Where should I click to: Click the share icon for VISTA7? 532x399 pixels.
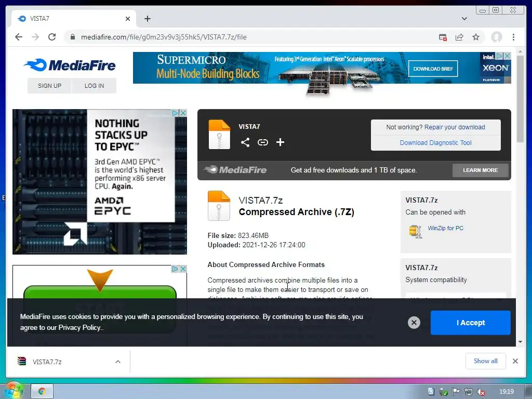point(245,142)
